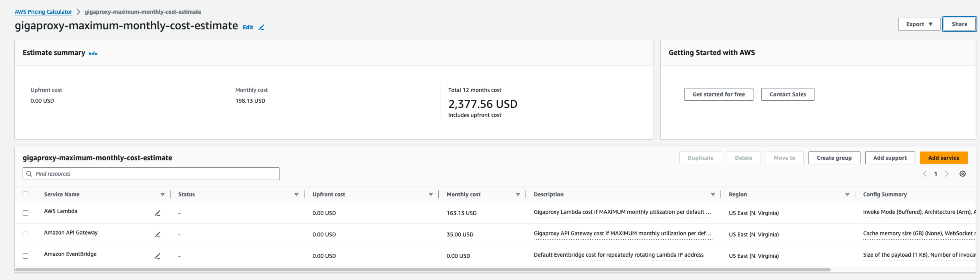Click the Estimate summary Info link
This screenshot has width=980, height=280.
click(x=93, y=54)
